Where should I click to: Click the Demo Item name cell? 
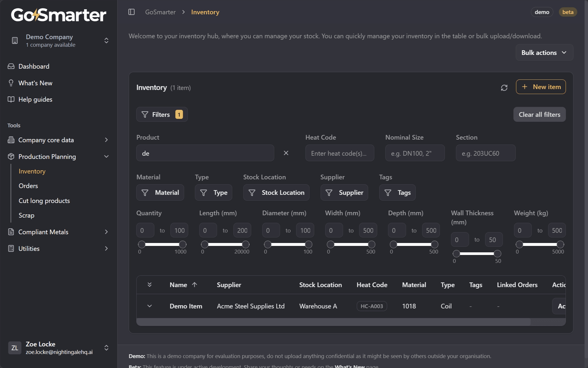pos(186,306)
